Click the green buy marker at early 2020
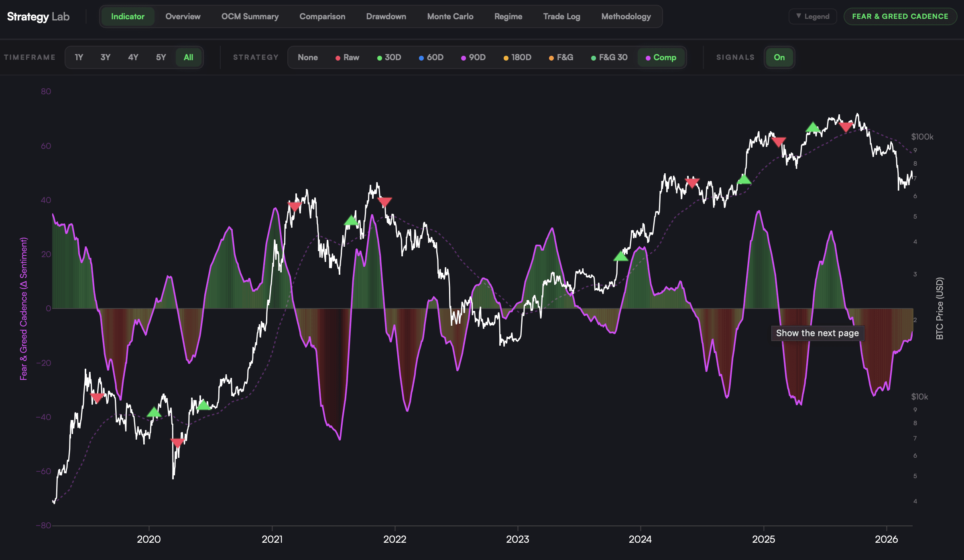Image resolution: width=964 pixels, height=560 pixels. [x=154, y=412]
